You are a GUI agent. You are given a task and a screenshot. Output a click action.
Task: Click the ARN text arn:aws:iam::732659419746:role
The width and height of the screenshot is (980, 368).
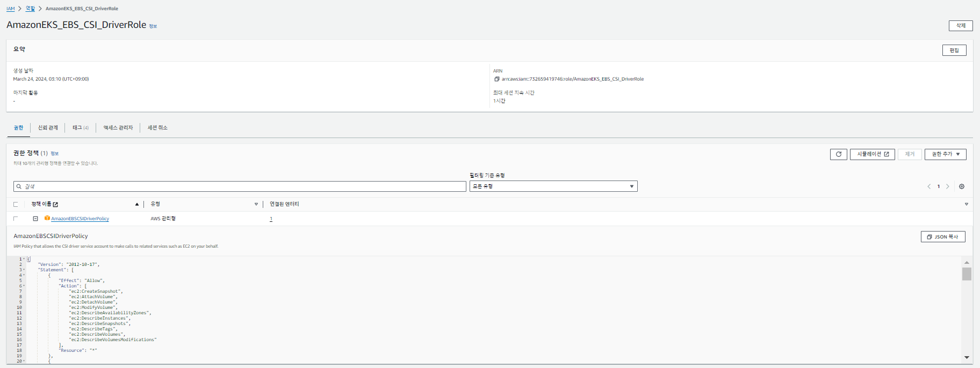pyautogui.click(x=573, y=79)
